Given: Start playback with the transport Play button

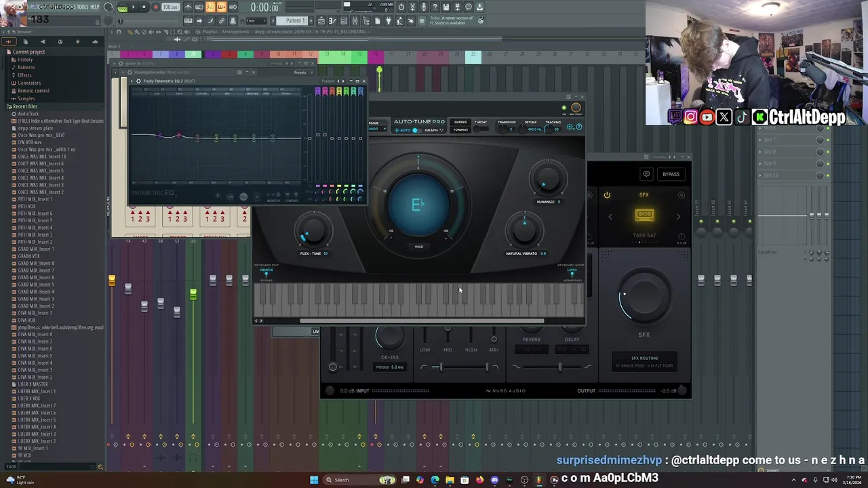Looking at the screenshot, I should [x=134, y=7].
